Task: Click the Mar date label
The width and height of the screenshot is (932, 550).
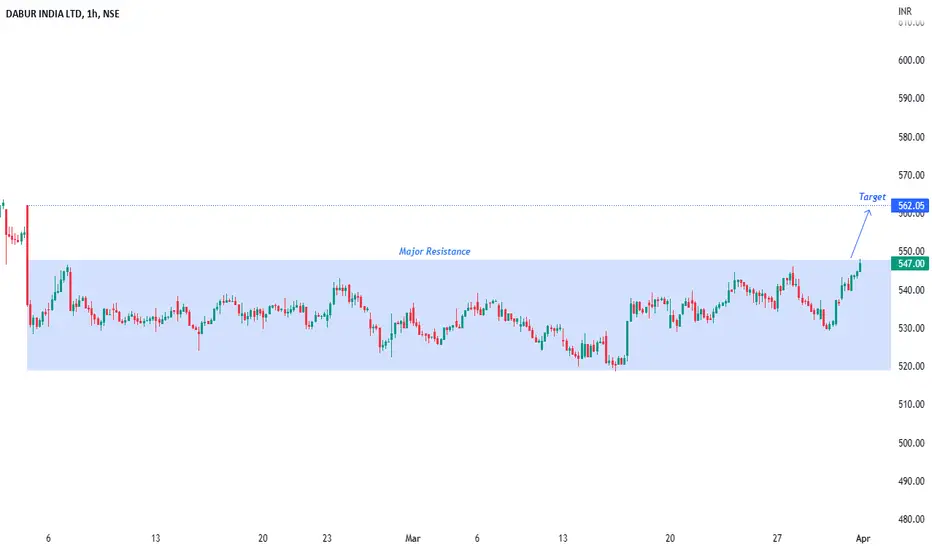Action: (x=412, y=537)
